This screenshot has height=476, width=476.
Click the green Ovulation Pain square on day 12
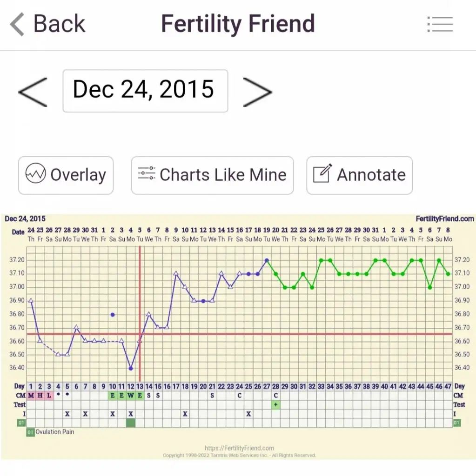131,423
